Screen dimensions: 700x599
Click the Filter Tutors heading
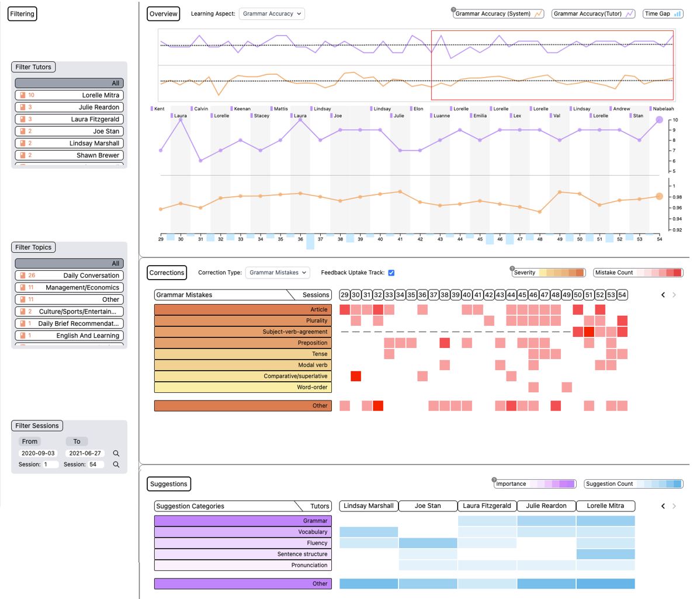[33, 67]
